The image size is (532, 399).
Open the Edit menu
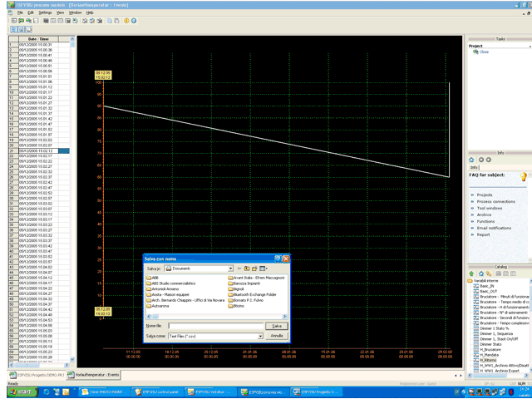tap(31, 12)
